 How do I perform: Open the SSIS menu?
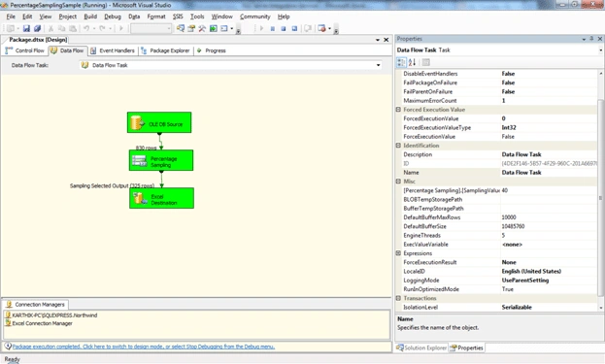178,17
